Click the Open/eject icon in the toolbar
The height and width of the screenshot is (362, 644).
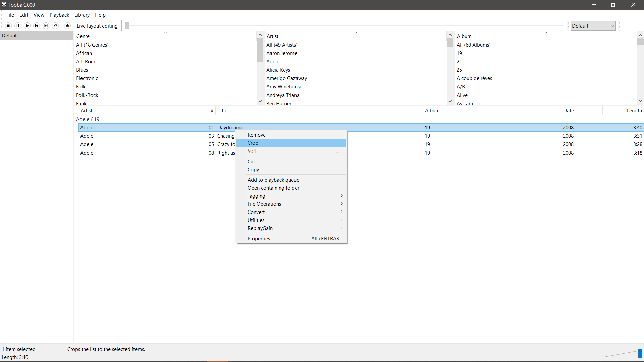(67, 26)
